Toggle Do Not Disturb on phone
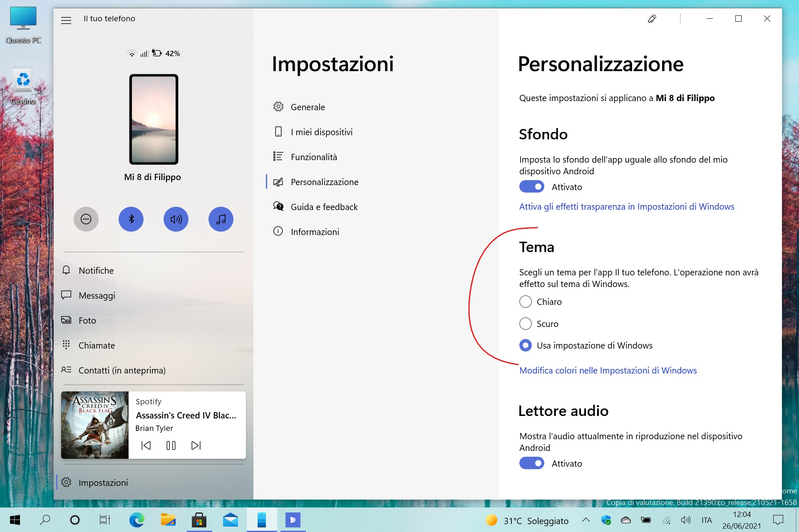 86,219
